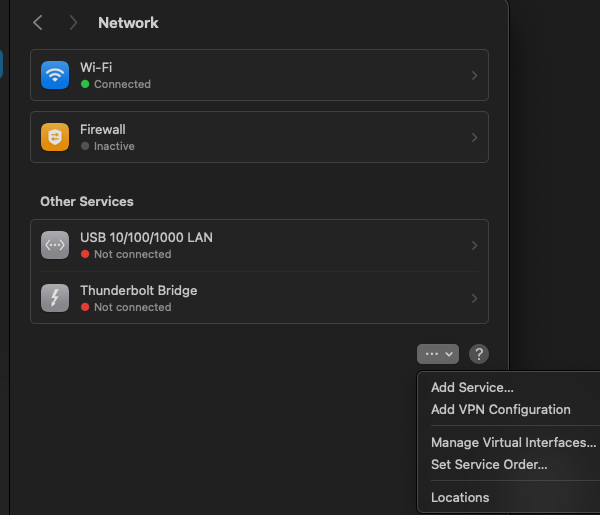Viewport: 600px width, 515px height.
Task: Click the back navigation arrow
Action: pos(38,22)
